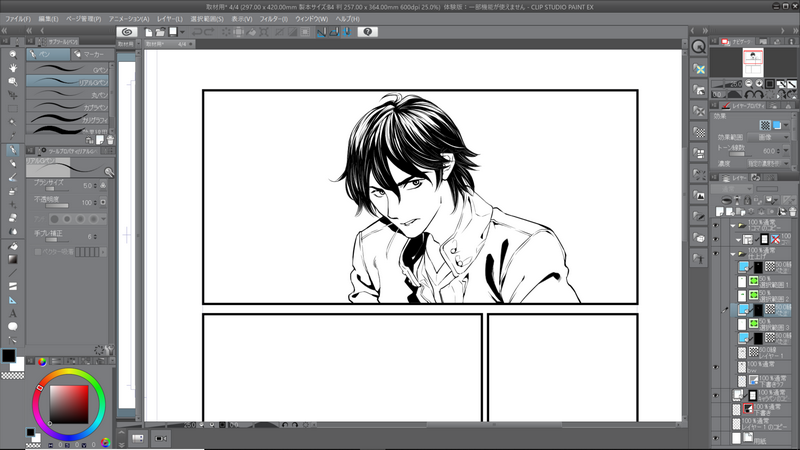The width and height of the screenshot is (800, 450).
Task: Select the Pencil tool
Action: (13, 164)
